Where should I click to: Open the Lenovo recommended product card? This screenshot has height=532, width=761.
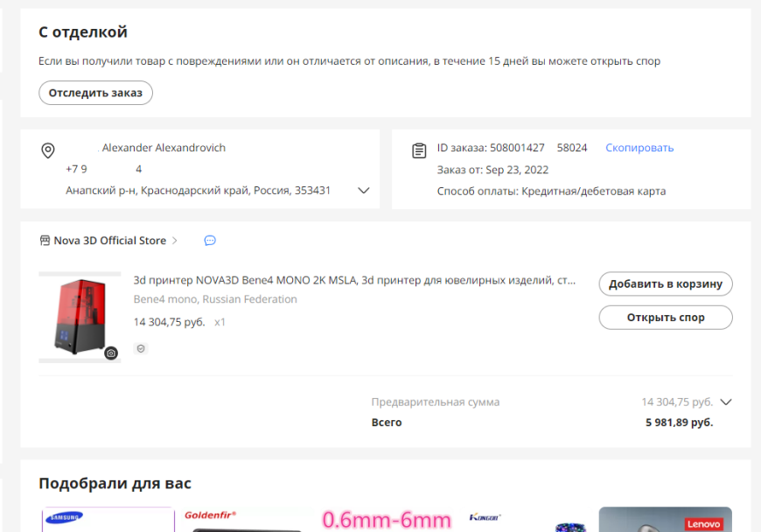click(x=666, y=520)
